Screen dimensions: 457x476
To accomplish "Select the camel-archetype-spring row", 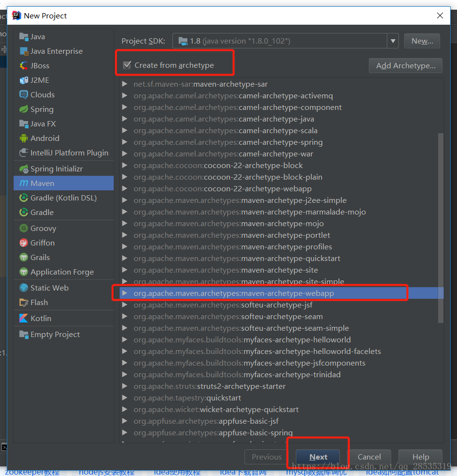I will (x=282, y=142).
